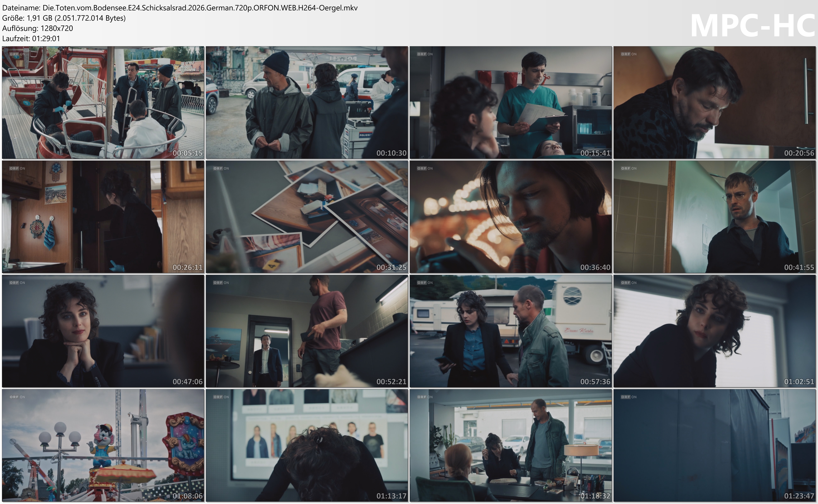The width and height of the screenshot is (818, 504).
Task: Click the Laufzeit 01:29:01 text
Action: tap(31, 38)
